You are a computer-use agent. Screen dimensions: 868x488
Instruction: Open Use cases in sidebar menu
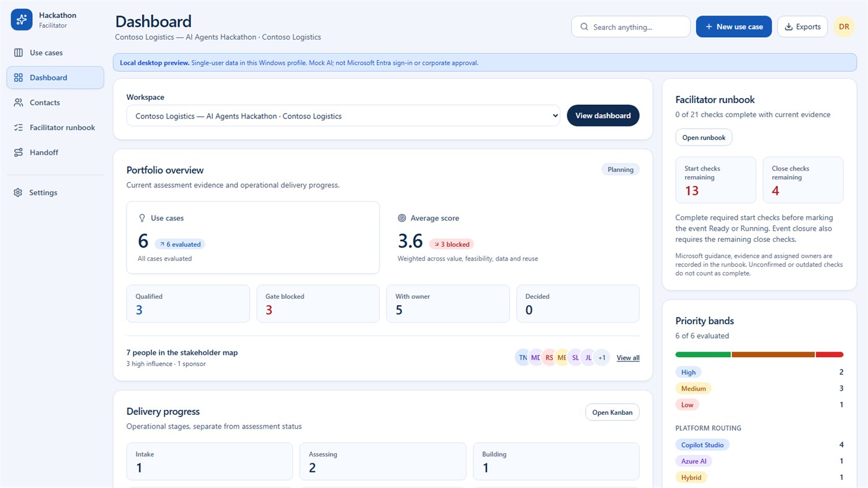[x=55, y=53]
